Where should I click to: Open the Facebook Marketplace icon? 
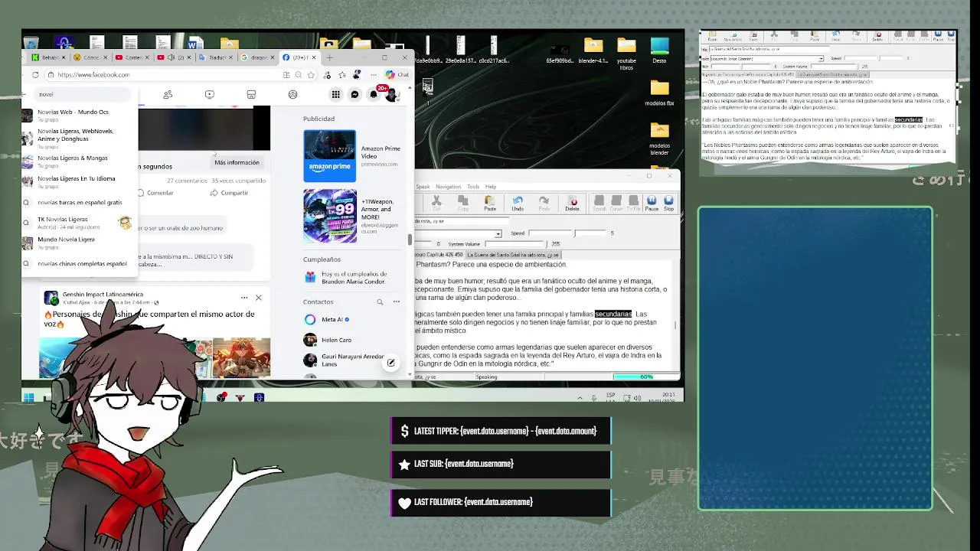pyautogui.click(x=251, y=94)
